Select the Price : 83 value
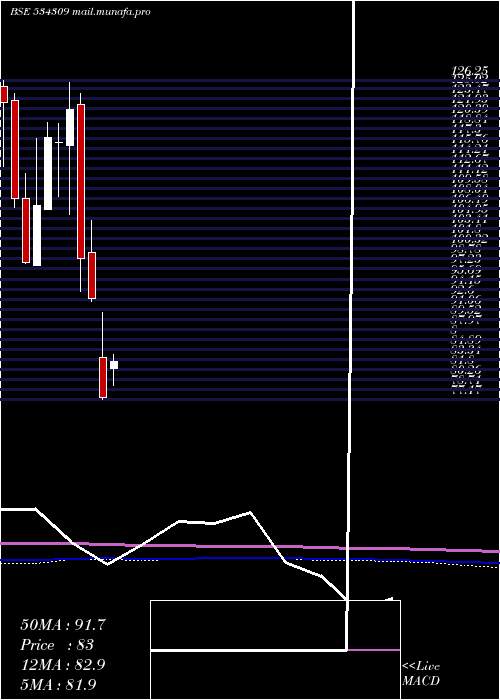Viewport: 500px width, 700px height. point(57,645)
